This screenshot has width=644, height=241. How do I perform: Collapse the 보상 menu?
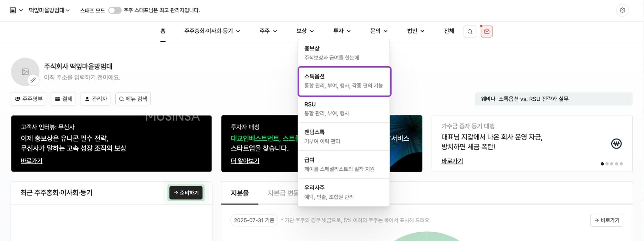(x=305, y=31)
